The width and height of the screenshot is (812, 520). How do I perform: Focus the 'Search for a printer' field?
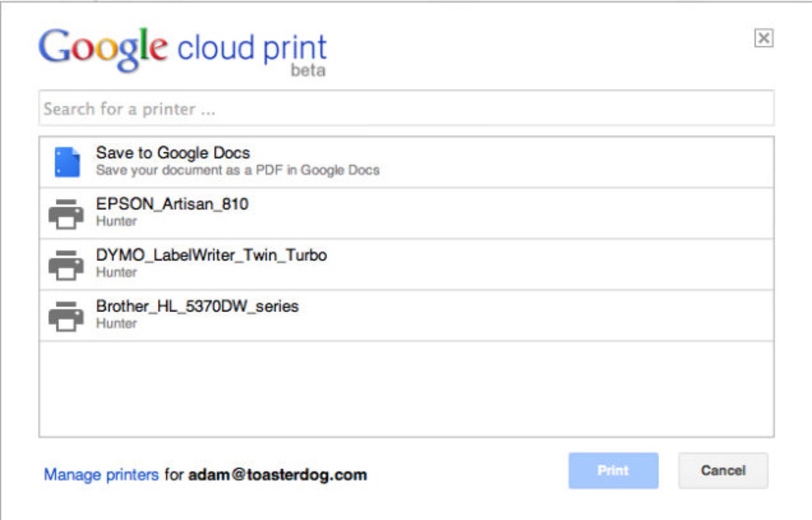tap(406, 108)
